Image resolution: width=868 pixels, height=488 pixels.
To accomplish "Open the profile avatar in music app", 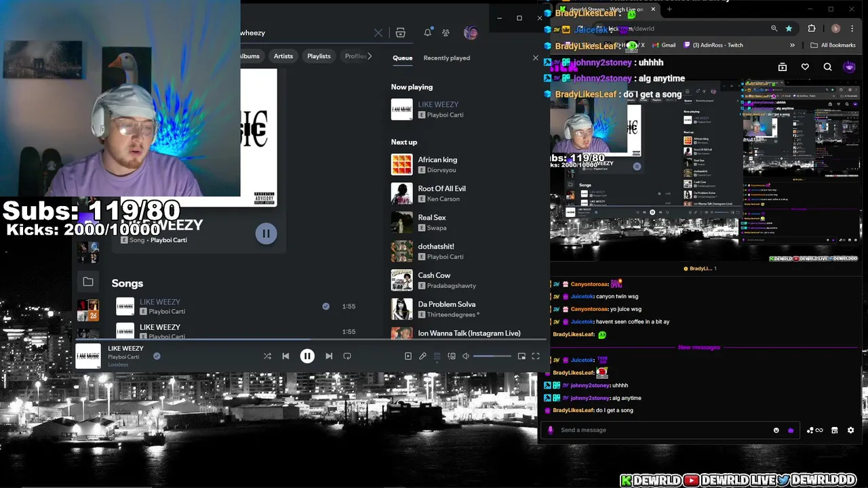I will (x=471, y=33).
